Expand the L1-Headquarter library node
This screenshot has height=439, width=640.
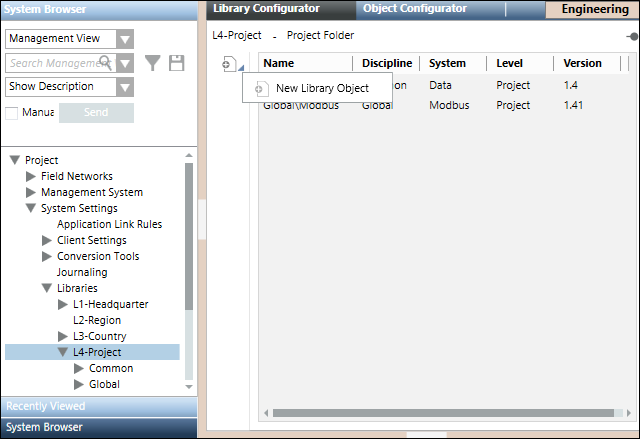tap(62, 304)
